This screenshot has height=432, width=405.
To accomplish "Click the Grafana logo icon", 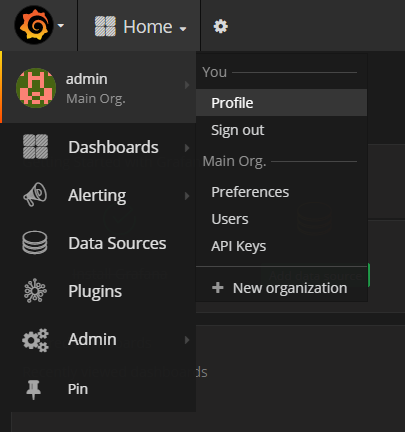I will [x=34, y=25].
